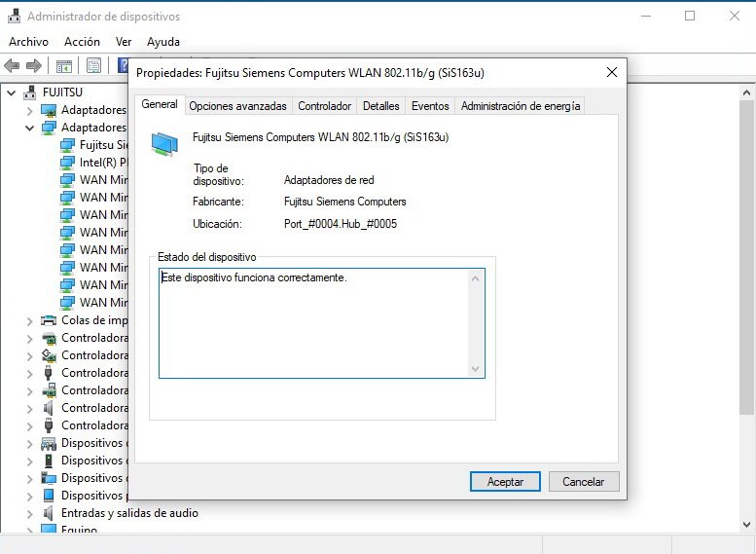Viewport: 756px width, 554px height.
Task: Switch to the Detalles tab
Action: [x=380, y=106]
